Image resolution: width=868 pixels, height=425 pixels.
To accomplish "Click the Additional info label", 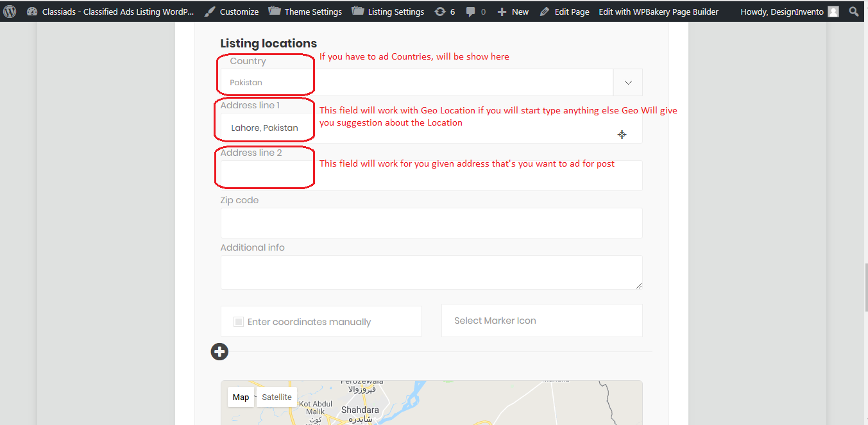I will (252, 247).
